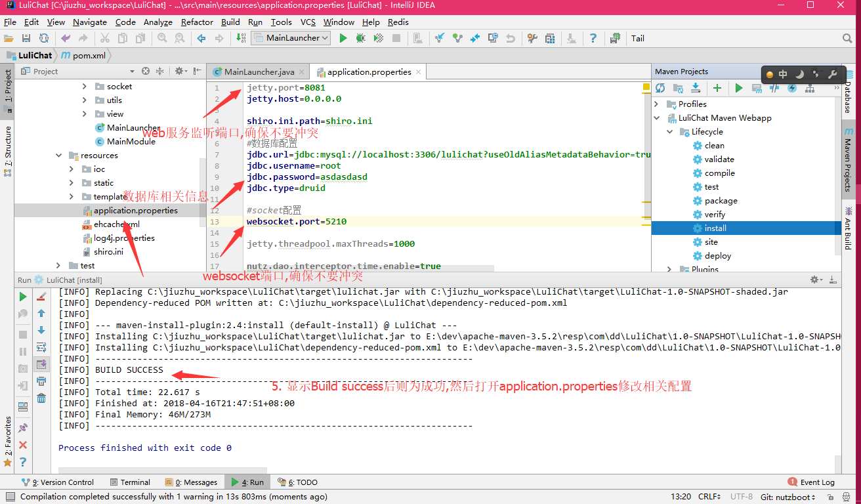
Task: Open the 6: TODO tool window tab
Action: (298, 482)
